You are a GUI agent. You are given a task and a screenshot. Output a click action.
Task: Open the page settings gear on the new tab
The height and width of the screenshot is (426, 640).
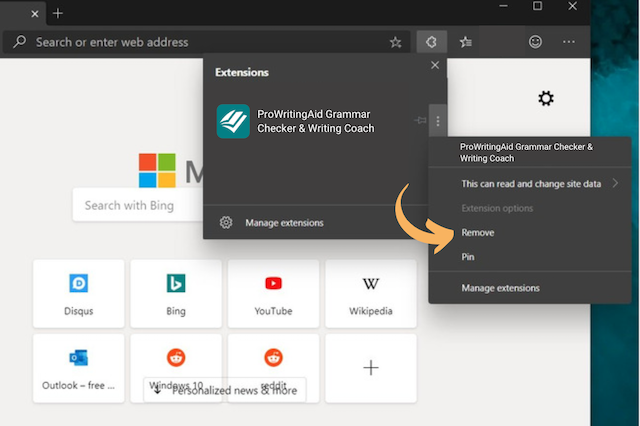[546, 98]
